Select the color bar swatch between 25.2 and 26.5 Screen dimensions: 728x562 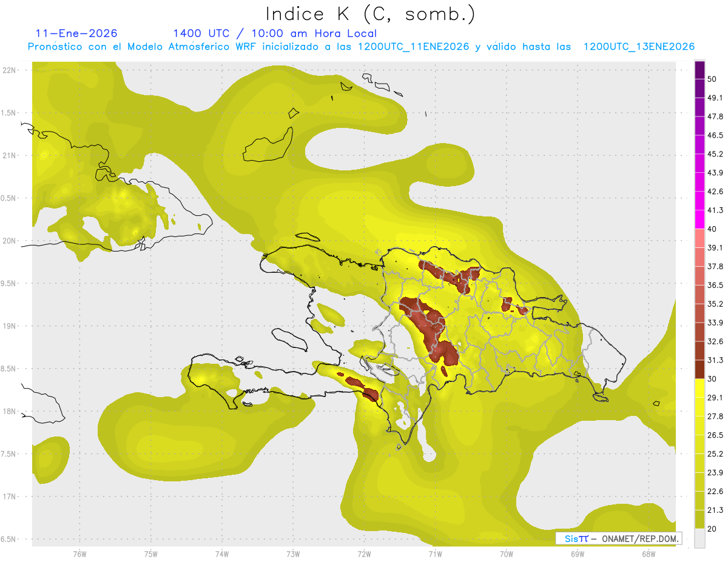coord(699,444)
